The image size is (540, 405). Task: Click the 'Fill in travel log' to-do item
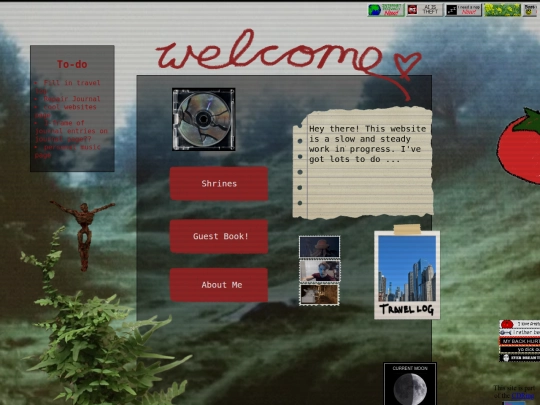click(x=68, y=87)
